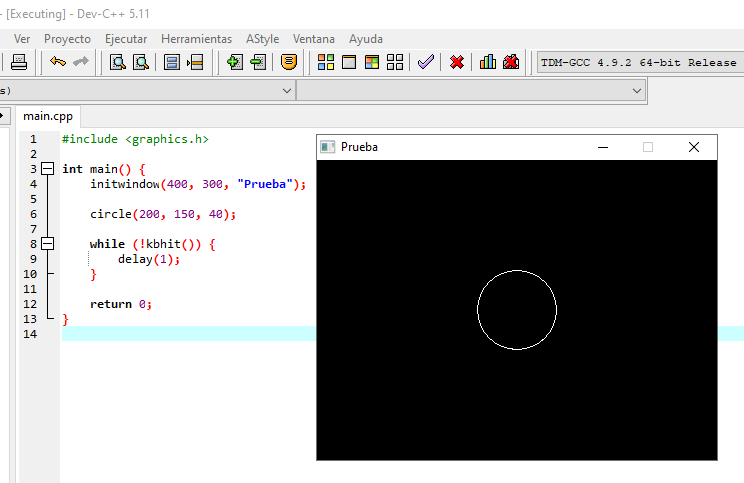Click the Compile & Run icon

click(x=372, y=62)
